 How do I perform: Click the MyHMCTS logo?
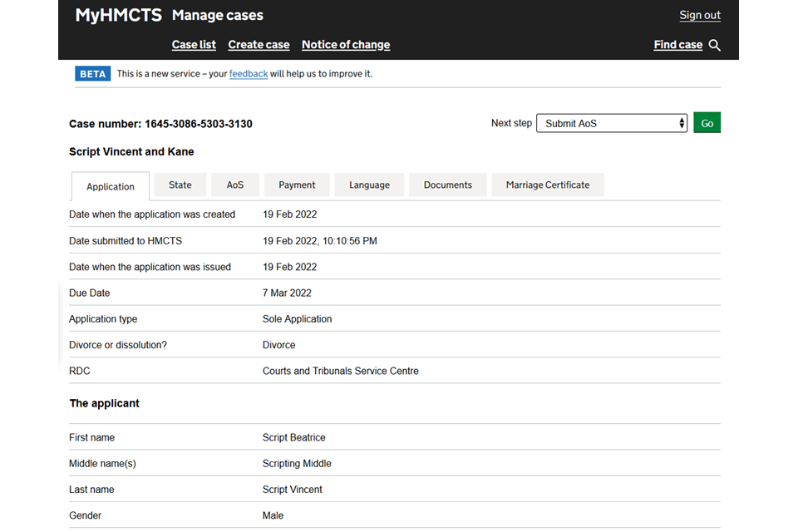point(118,15)
